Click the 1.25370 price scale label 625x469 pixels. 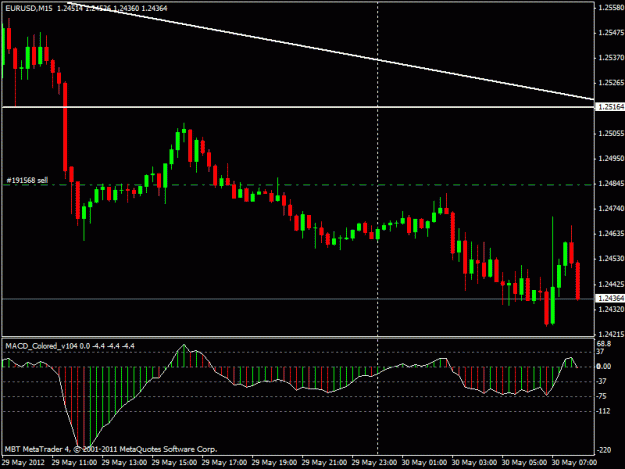point(611,58)
